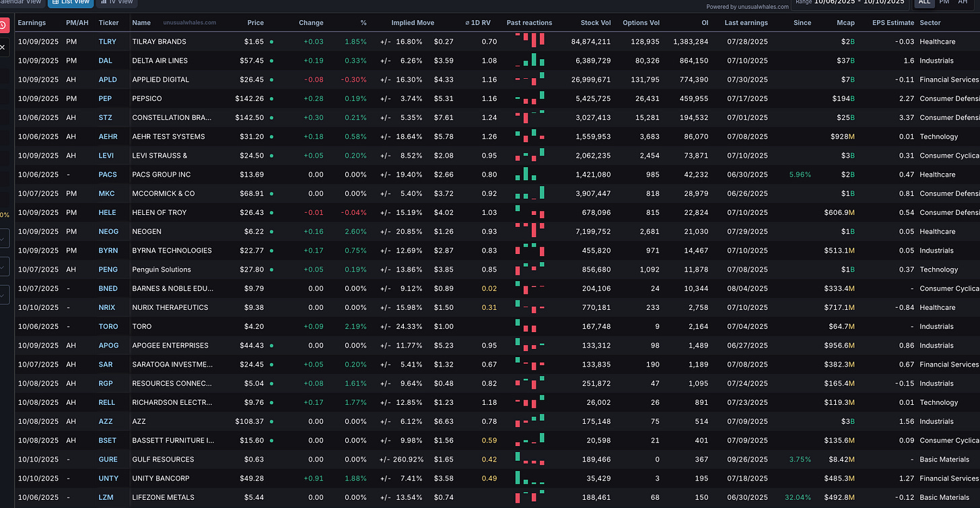Open the TLRY ticker link
This screenshot has height=508, width=980.
107,42
